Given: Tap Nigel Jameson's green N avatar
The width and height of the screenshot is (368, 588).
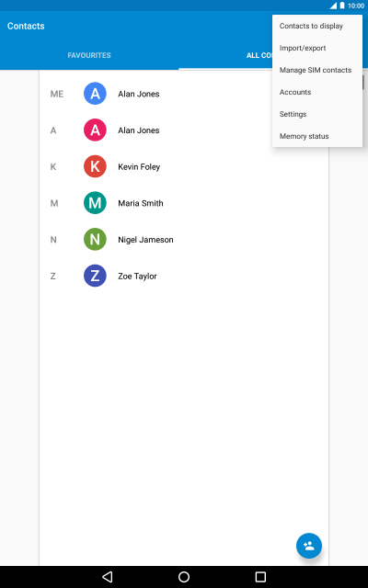Looking at the screenshot, I should tap(95, 239).
